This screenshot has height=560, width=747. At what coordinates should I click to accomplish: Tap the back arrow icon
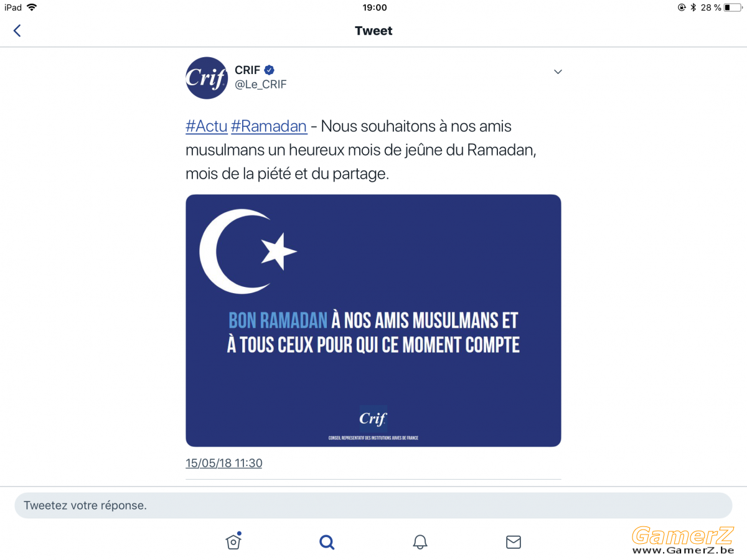17,30
